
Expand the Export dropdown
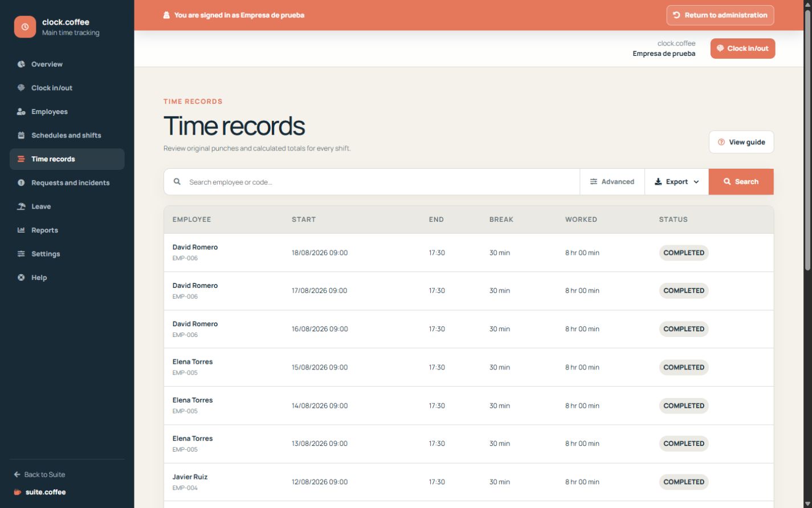pos(676,182)
